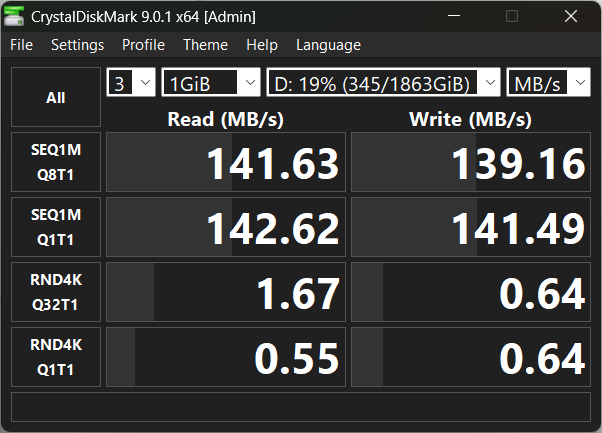Viewport: 602px width, 433px height.
Task: Click the Write (MB/s) column header
Action: coord(471,119)
